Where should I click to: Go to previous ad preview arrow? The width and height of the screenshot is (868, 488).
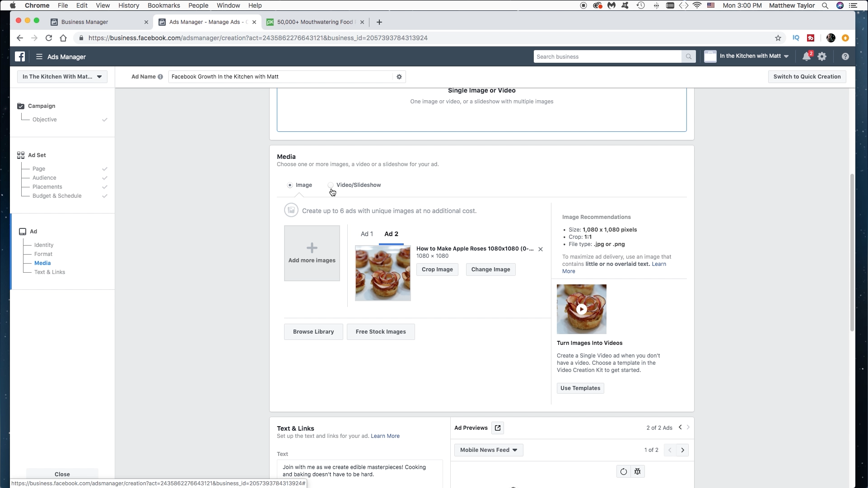[x=680, y=427]
